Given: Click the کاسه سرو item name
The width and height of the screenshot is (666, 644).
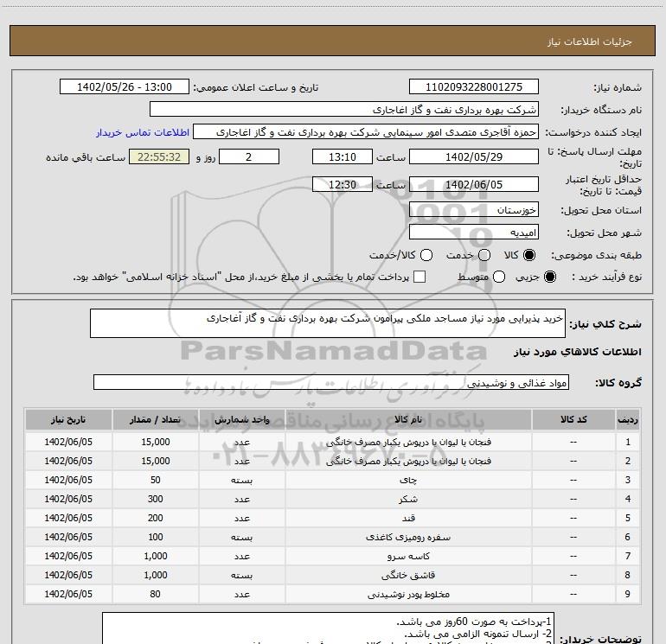Looking at the screenshot, I should click(408, 556).
